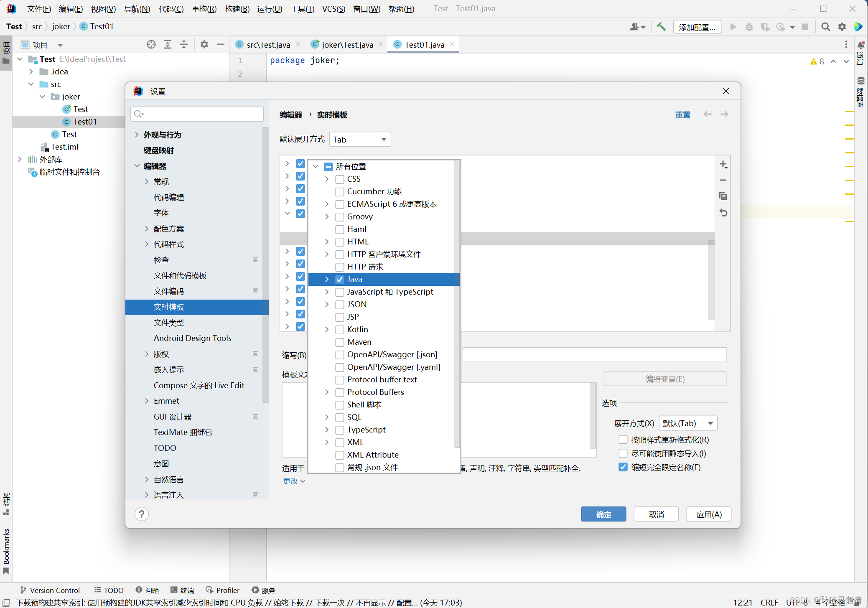
Task: Open 展开方式 默认(Tab) dropdown
Action: pos(688,423)
